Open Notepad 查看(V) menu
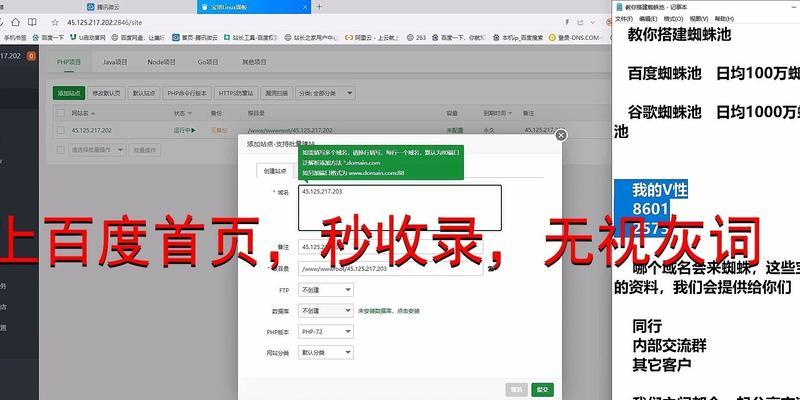800x400 pixels. point(698,19)
